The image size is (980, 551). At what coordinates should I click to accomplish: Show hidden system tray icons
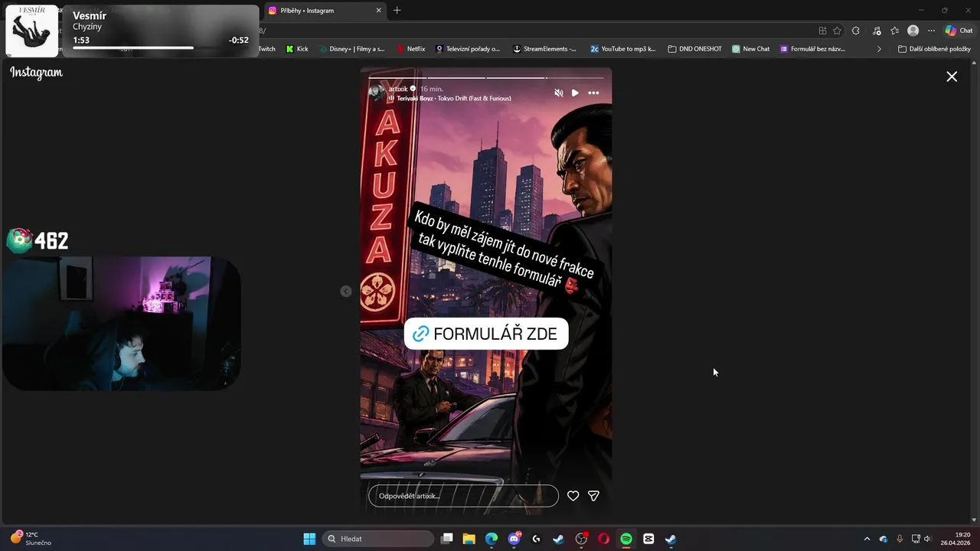867,539
